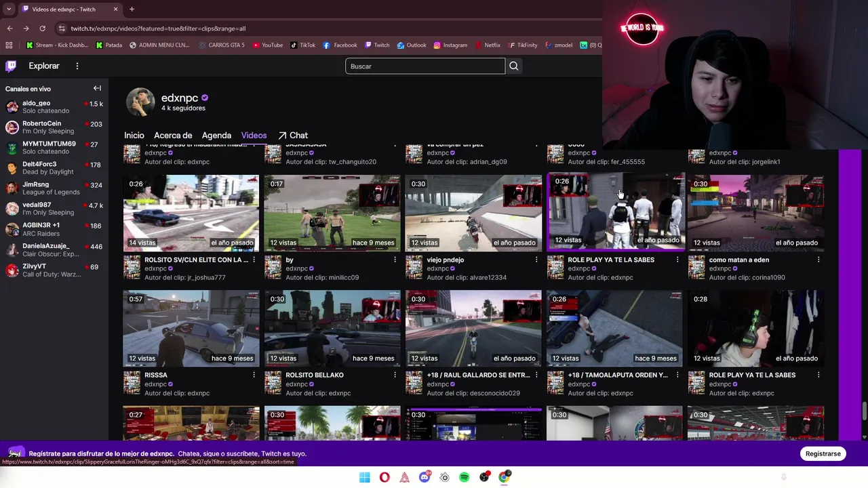This screenshot has height=488, width=868.
Task: Open Discord from the taskbar
Action: click(x=425, y=477)
